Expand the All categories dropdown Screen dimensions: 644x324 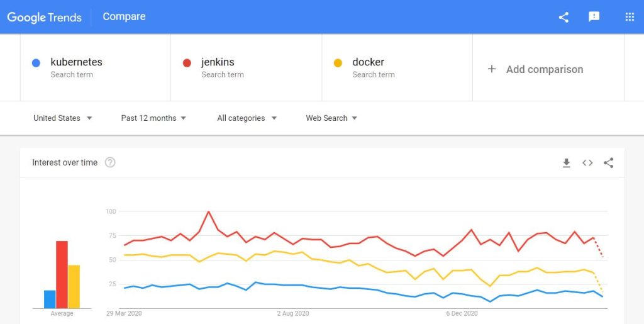pos(247,118)
